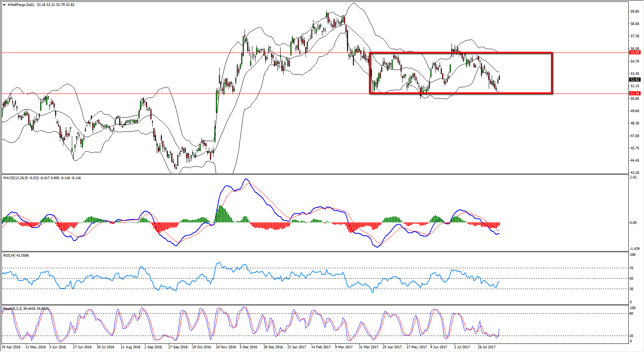Image resolution: width=644 pixels, height=352 pixels.
Task: Select the MACD scale value 2.42
Action: pos(633,177)
